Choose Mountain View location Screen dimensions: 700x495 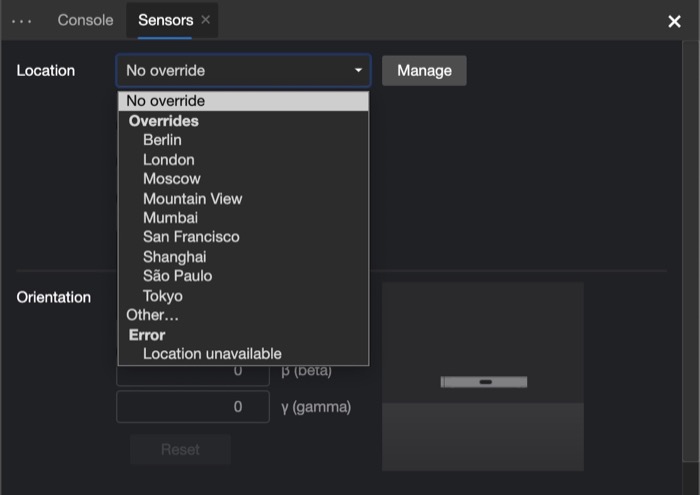[192, 199]
